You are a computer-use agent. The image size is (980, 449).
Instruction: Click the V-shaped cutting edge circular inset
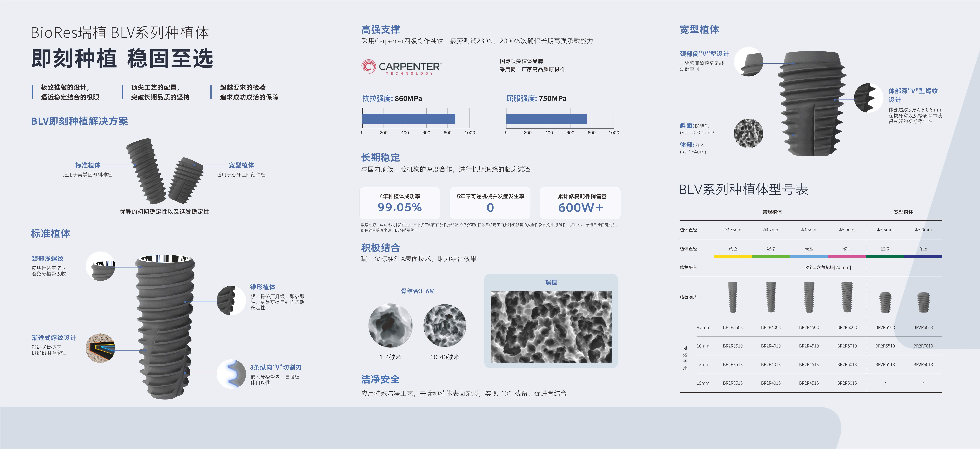pyautogui.click(x=231, y=374)
